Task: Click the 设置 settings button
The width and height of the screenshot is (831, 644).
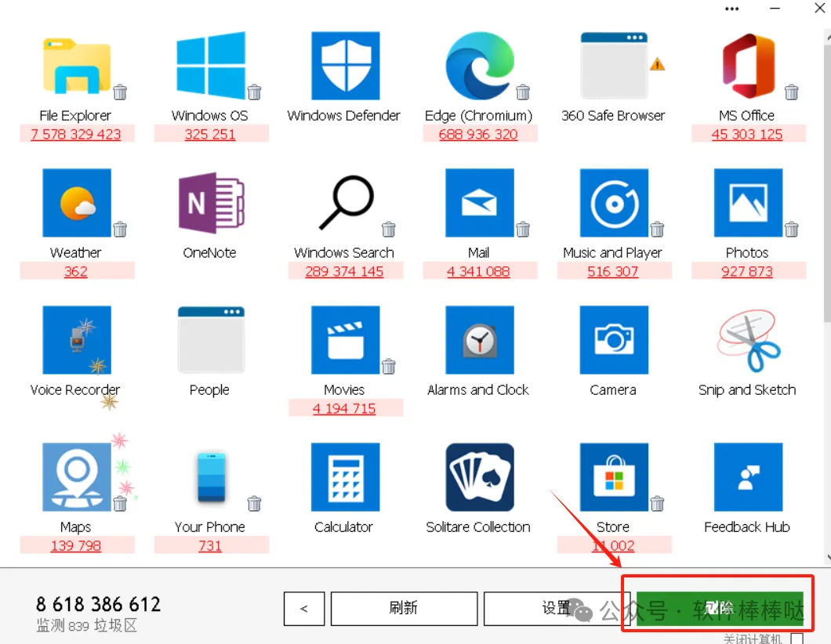Action: (x=555, y=609)
